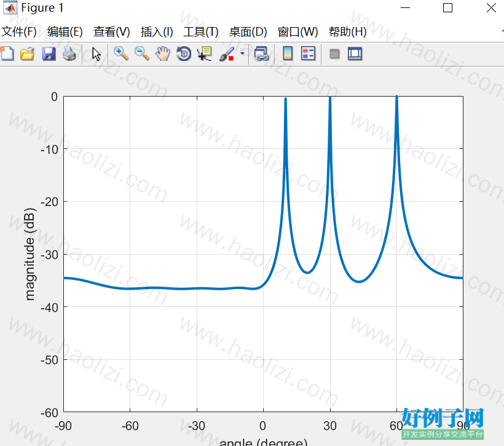
Task: Enable the Rotate 3D tool
Action: (x=184, y=54)
